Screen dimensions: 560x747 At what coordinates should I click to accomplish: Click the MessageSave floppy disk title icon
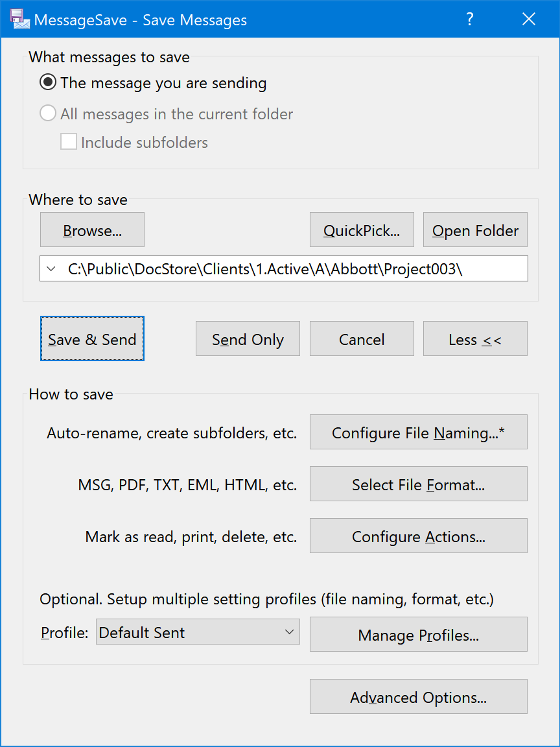pos(21,20)
